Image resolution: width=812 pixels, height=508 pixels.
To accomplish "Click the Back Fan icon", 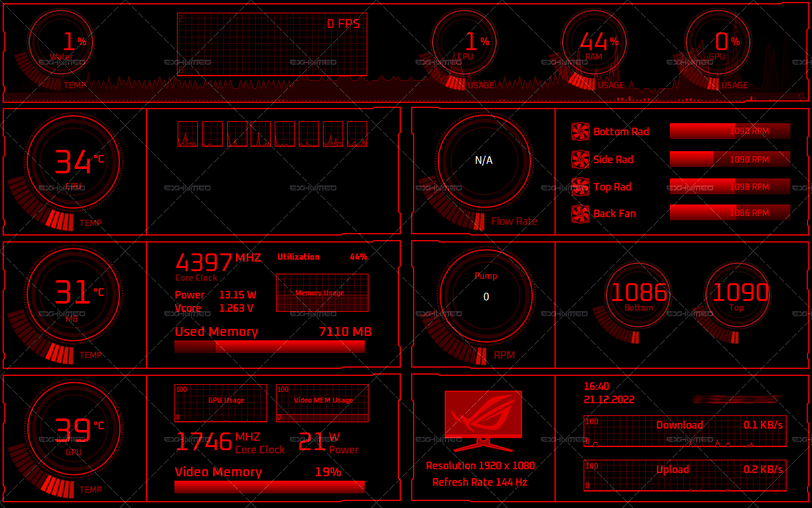I will (579, 213).
